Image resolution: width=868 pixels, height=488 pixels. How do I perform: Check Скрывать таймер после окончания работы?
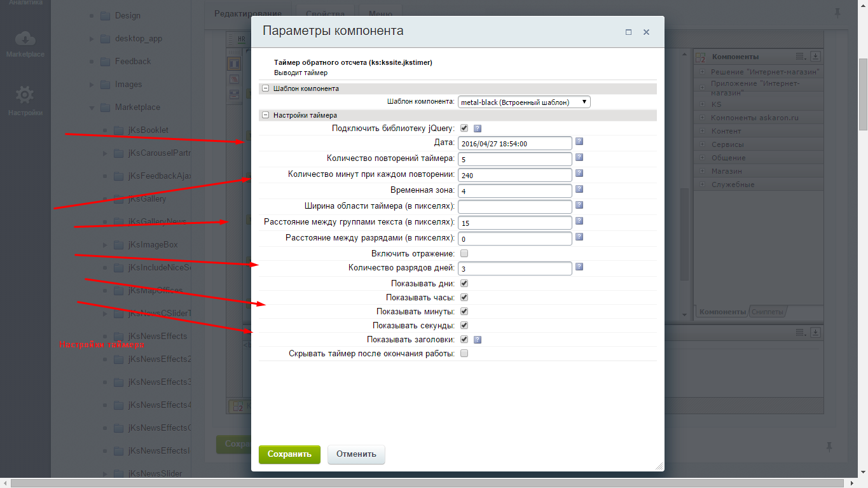[x=464, y=353]
